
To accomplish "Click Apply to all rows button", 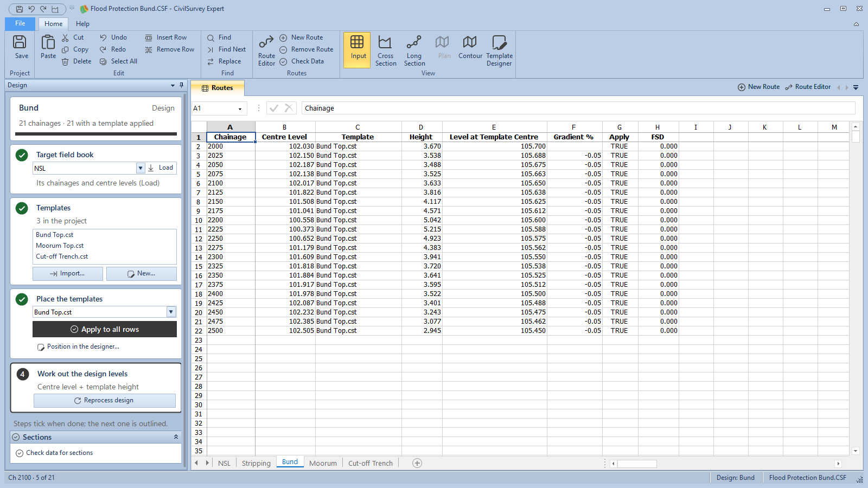I will [105, 329].
